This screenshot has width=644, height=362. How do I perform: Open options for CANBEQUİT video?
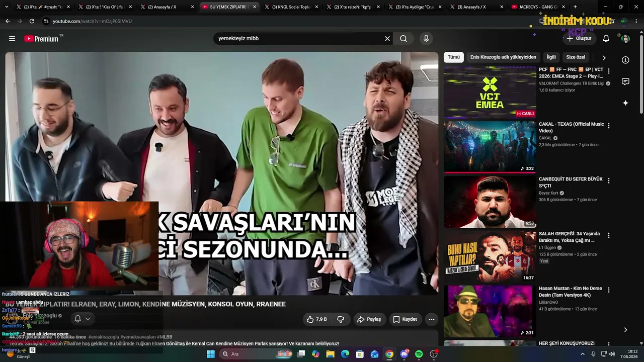coord(609,180)
